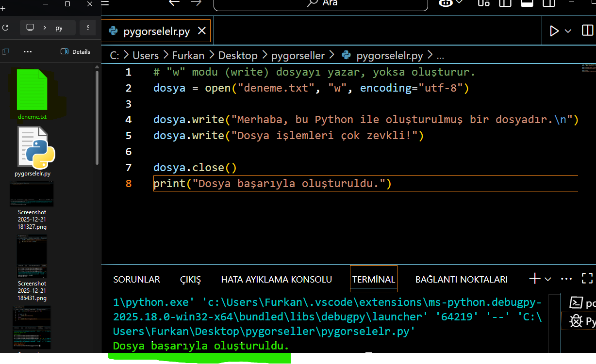596x364 pixels.
Task: Toggle the Details pane in File Explorer
Action: click(75, 51)
